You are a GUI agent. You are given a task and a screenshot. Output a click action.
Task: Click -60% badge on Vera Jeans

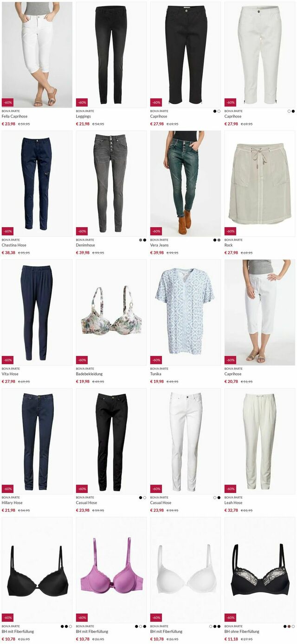[156, 231]
